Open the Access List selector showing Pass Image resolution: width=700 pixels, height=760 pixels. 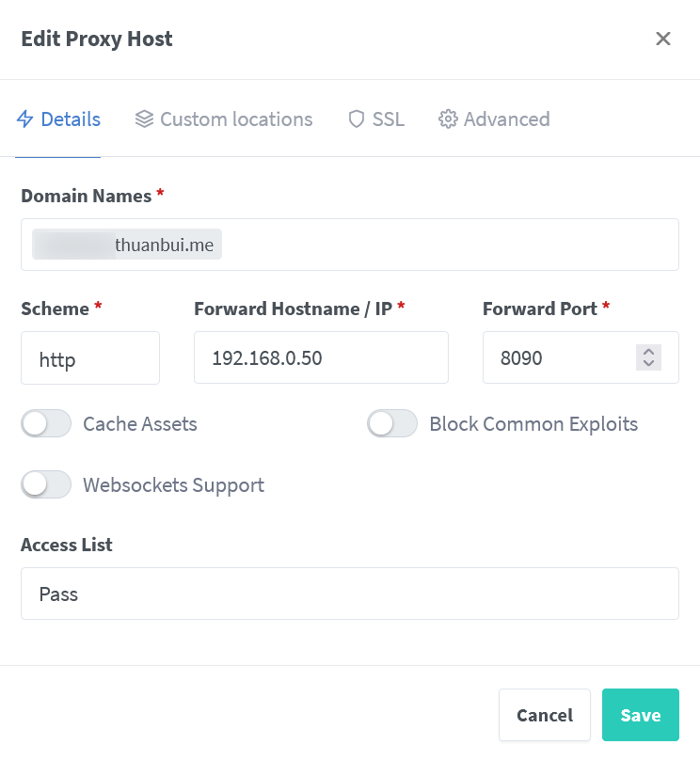(349, 593)
